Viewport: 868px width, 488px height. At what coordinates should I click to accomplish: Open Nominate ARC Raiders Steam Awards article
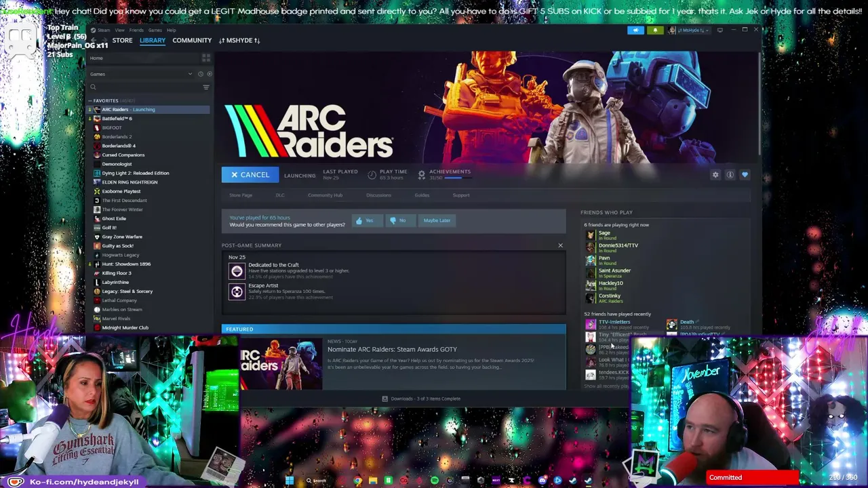392,350
